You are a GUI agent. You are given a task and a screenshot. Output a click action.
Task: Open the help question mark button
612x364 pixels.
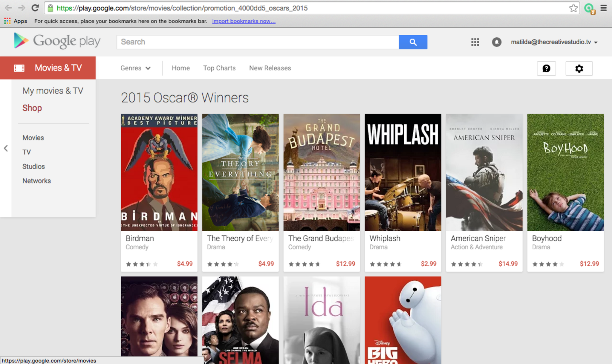coord(546,68)
